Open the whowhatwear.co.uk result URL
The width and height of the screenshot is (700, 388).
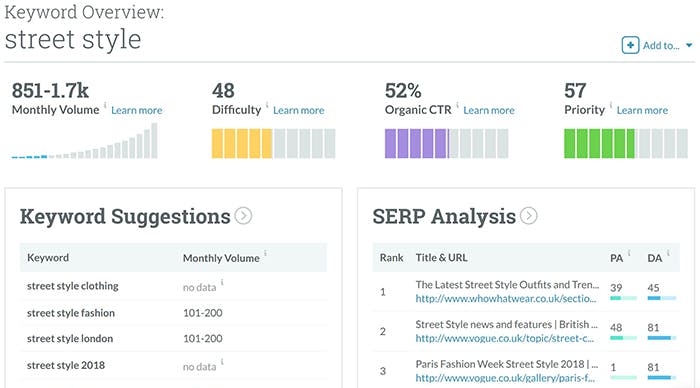506,299
